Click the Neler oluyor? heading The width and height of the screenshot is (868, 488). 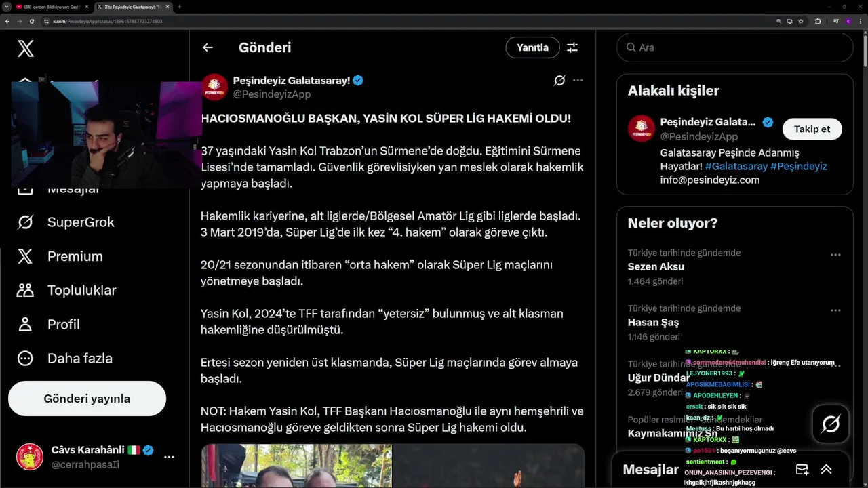(673, 223)
